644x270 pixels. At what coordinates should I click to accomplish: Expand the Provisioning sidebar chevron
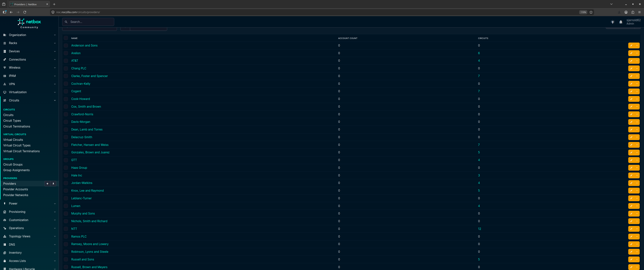(55, 212)
